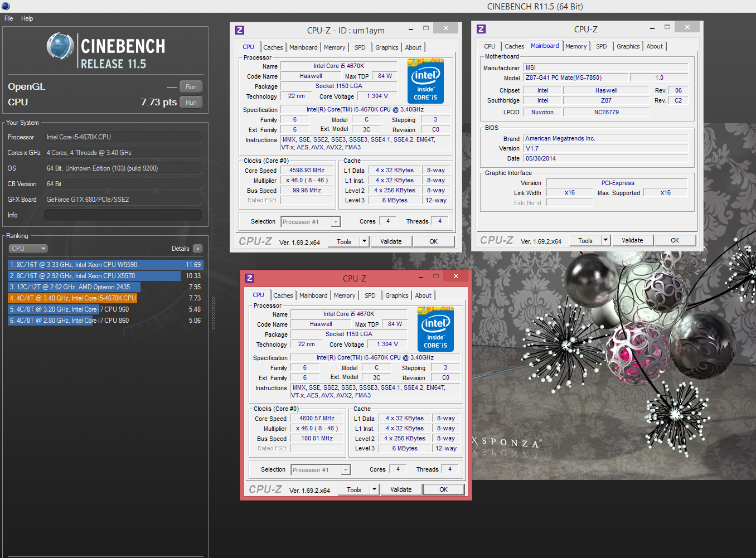Click the GFX Board field showing GeForce GTX 680
Viewport: 756px width, 558px height.
click(123, 200)
